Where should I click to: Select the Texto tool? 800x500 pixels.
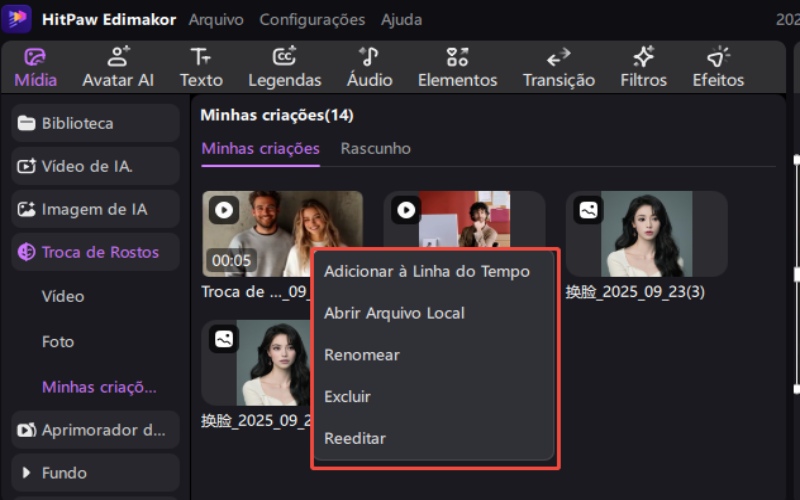point(201,67)
